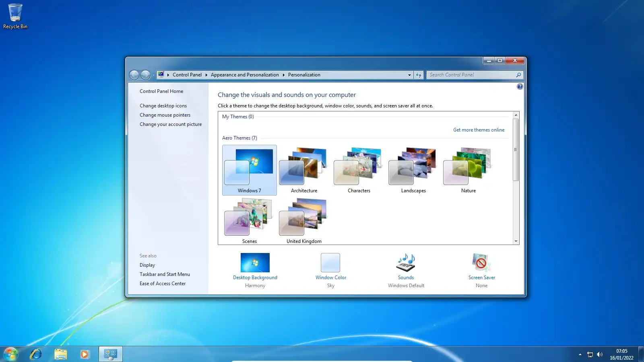Expand arrow before Control Panel breadcrumb

(x=168, y=75)
